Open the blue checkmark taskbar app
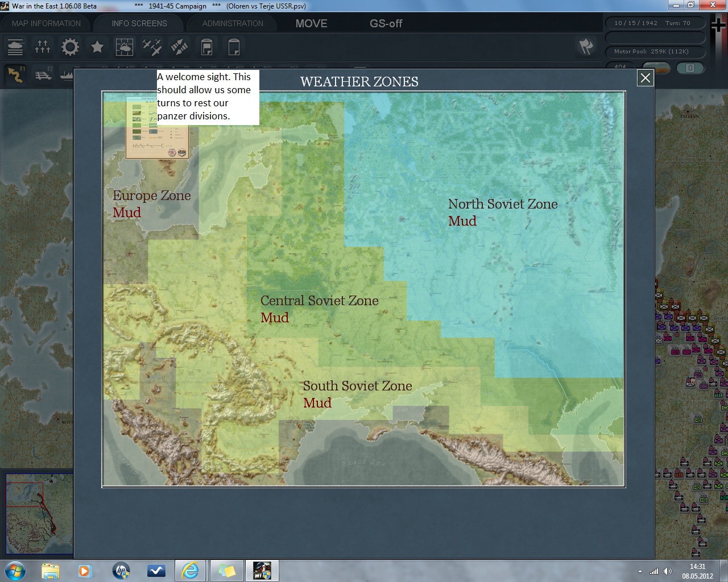Viewport: 728px width, 582px height. coord(156,570)
